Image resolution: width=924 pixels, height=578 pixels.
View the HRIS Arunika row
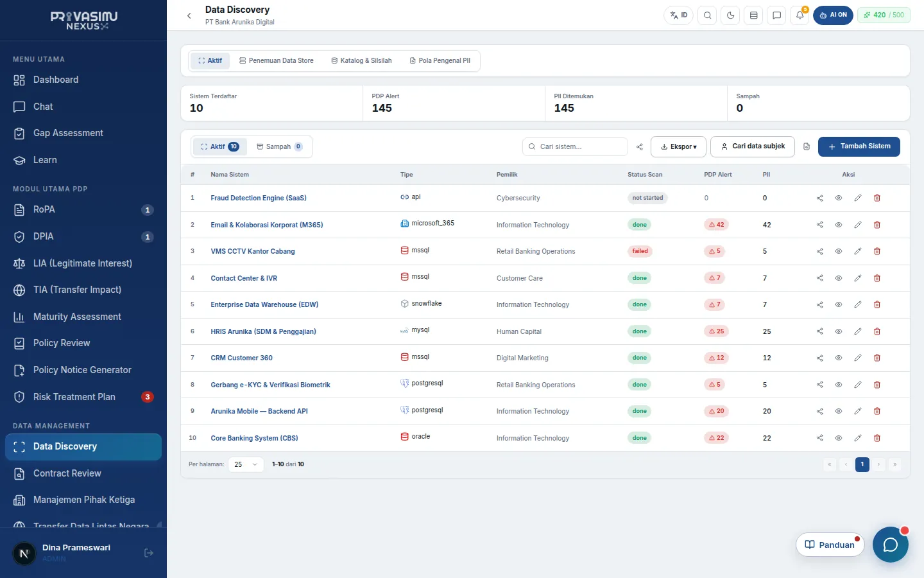pyautogui.click(x=839, y=331)
